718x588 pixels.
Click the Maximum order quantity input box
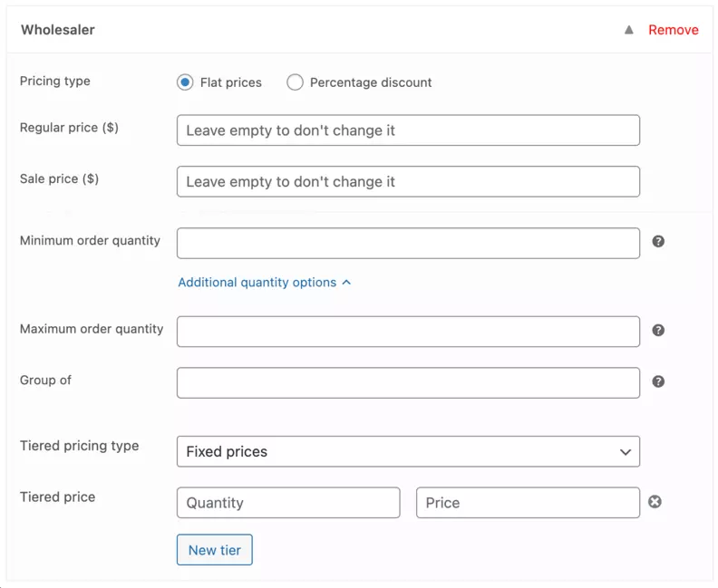tap(408, 332)
